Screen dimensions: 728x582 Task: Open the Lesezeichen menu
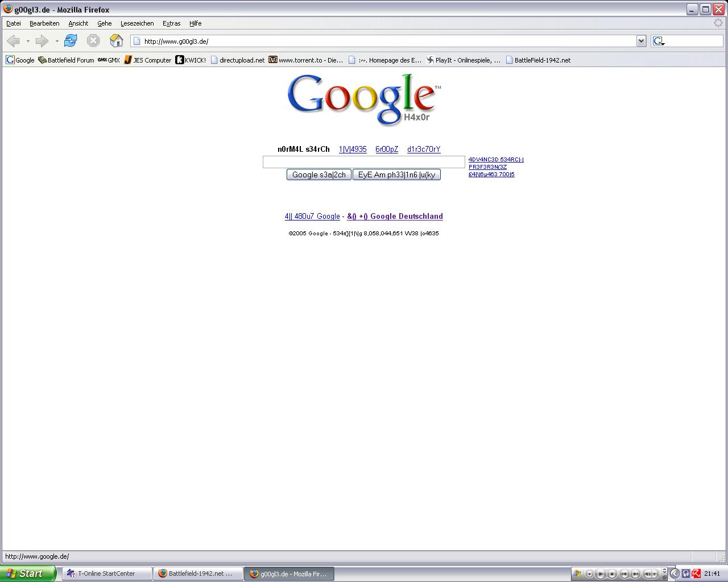point(137,23)
